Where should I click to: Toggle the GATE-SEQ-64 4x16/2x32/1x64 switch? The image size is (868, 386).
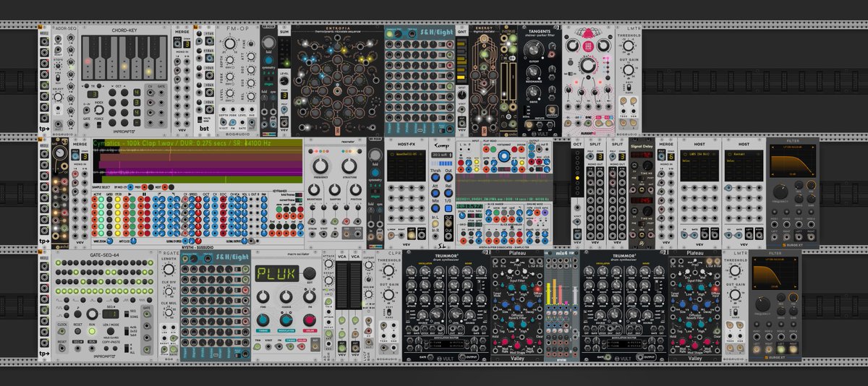tap(127, 330)
